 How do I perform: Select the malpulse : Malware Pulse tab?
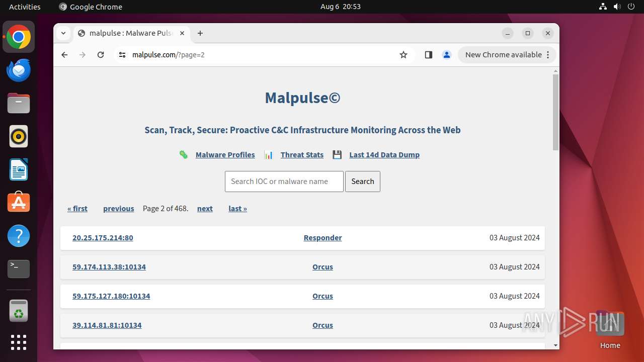[x=132, y=33]
